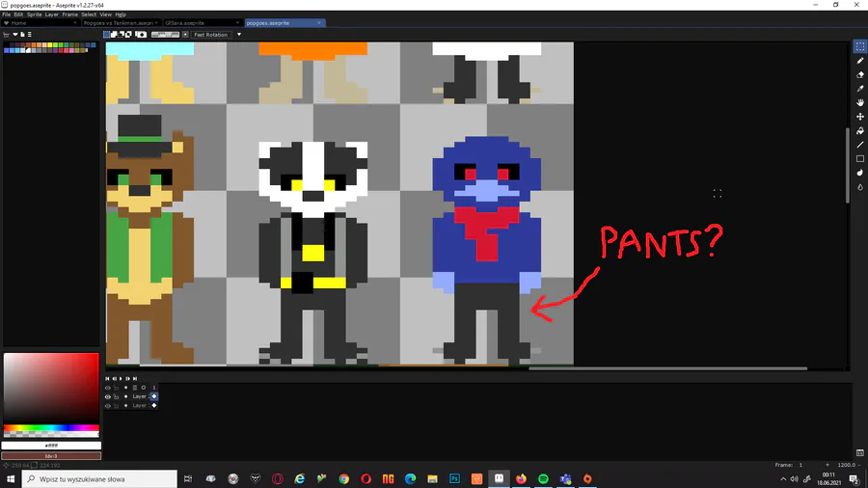Screen dimensions: 868x488
Task: Click the Replace selection mode icon
Action: pyautogui.click(x=107, y=35)
